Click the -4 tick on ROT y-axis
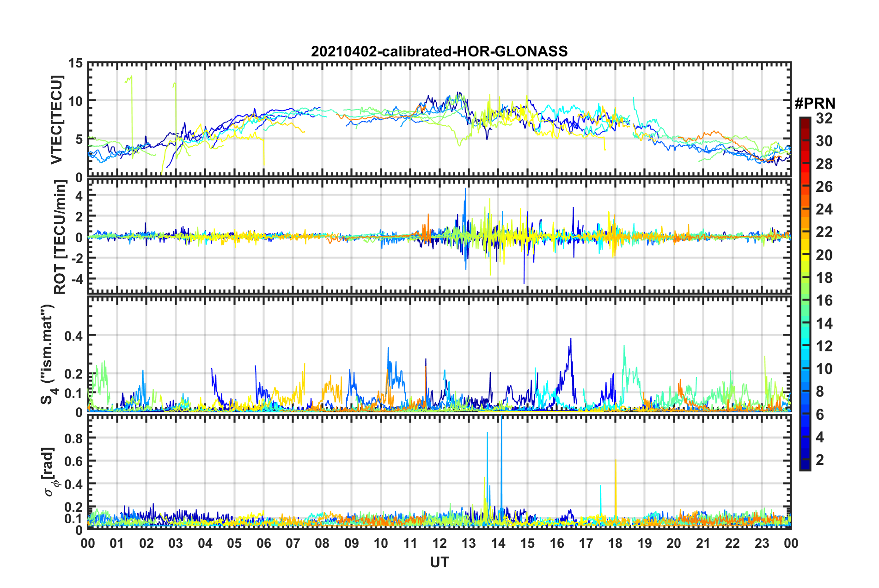 (x=77, y=279)
